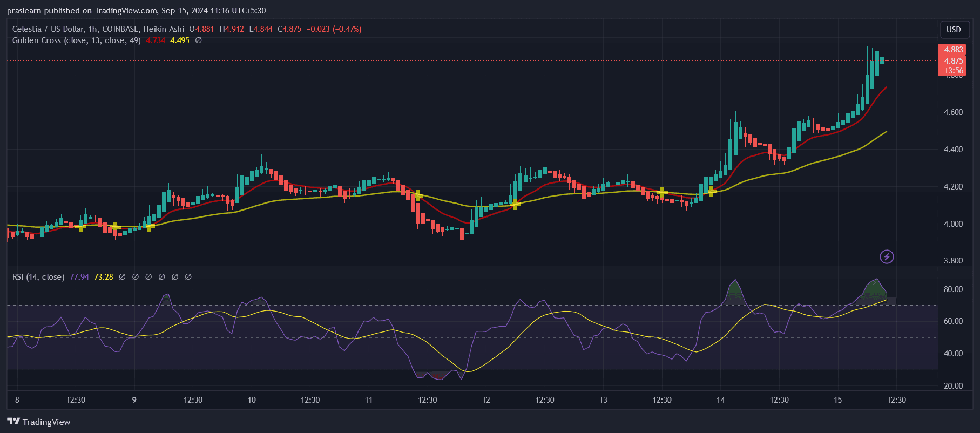This screenshot has height=433, width=980.
Task: Click the OHLC close value C4.875
Action: point(289,29)
